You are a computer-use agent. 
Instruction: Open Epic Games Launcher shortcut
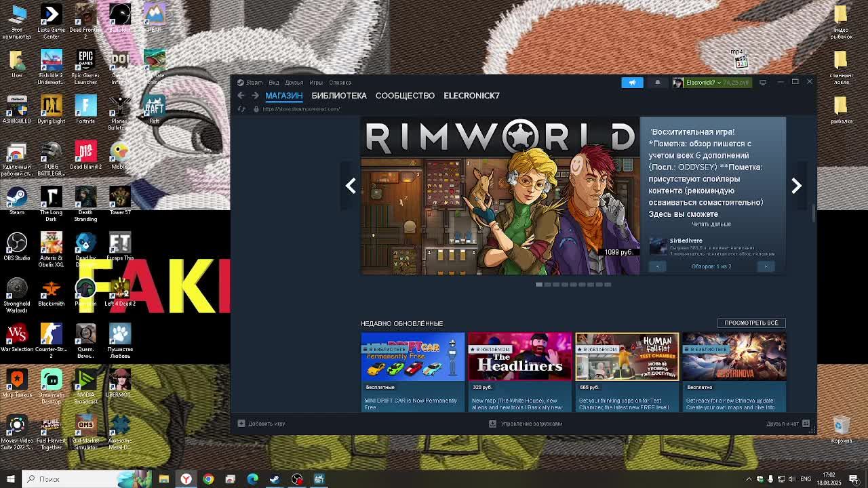85,67
